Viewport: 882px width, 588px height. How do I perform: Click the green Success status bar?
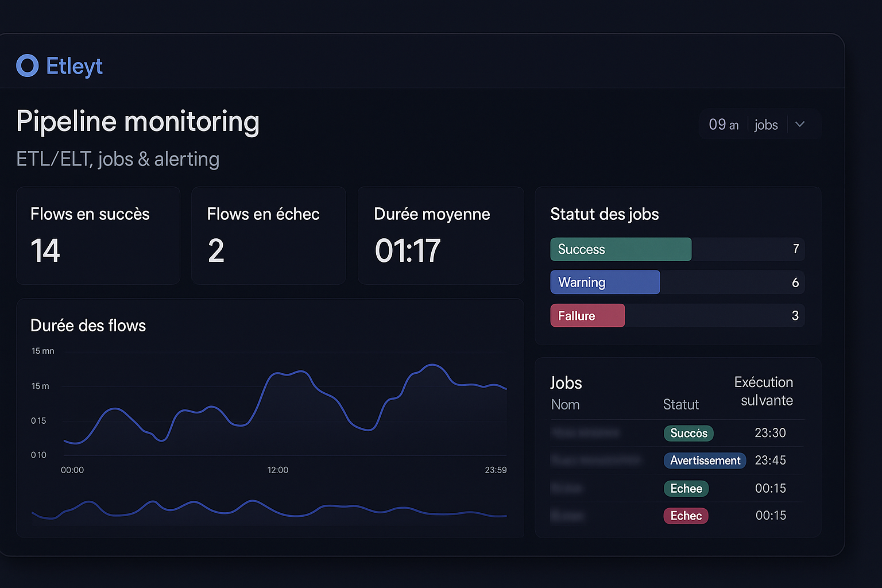click(x=621, y=249)
